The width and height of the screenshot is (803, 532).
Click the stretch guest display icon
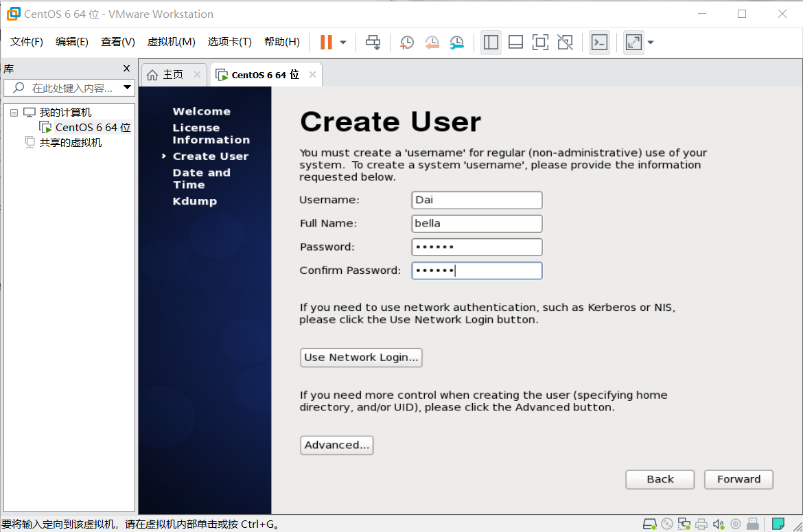tap(633, 42)
